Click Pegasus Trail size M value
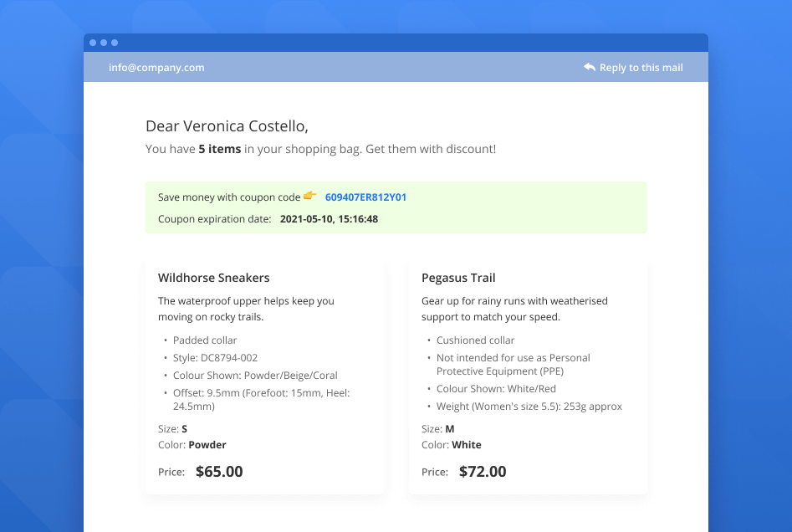The width and height of the screenshot is (792, 532). pos(449,429)
